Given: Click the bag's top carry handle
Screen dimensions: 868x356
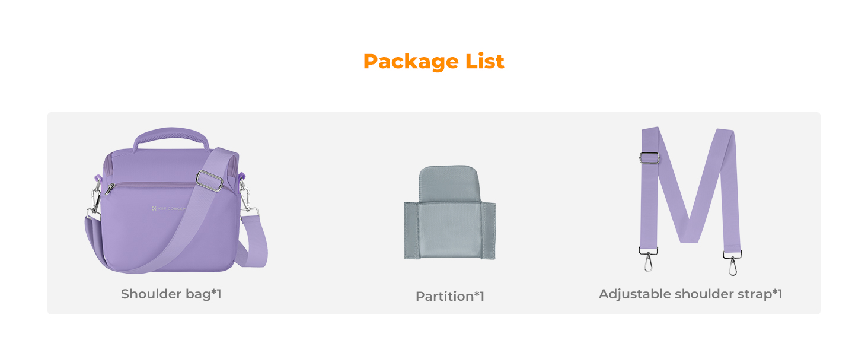Looking at the screenshot, I should pos(171,139).
